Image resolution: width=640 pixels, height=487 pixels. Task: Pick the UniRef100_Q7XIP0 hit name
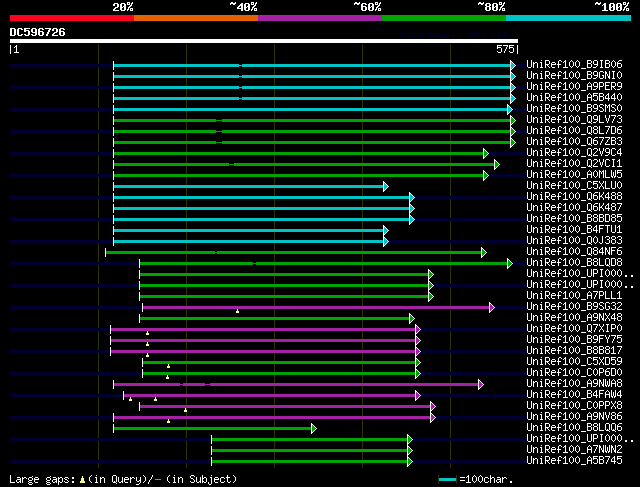click(574, 329)
